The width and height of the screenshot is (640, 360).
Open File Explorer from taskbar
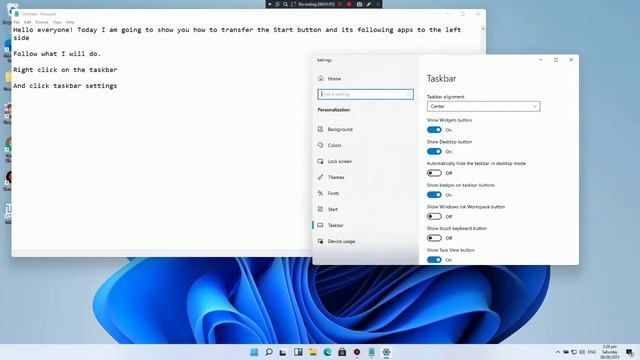click(x=313, y=352)
